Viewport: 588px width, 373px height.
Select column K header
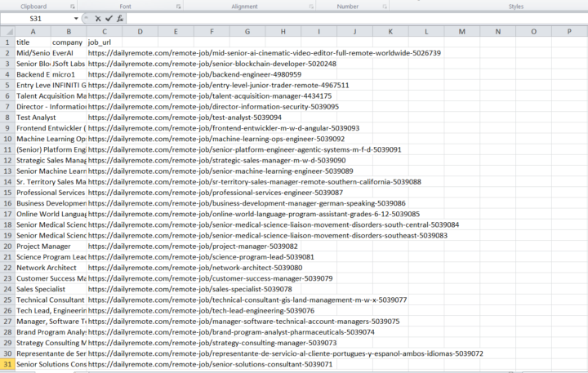390,32
